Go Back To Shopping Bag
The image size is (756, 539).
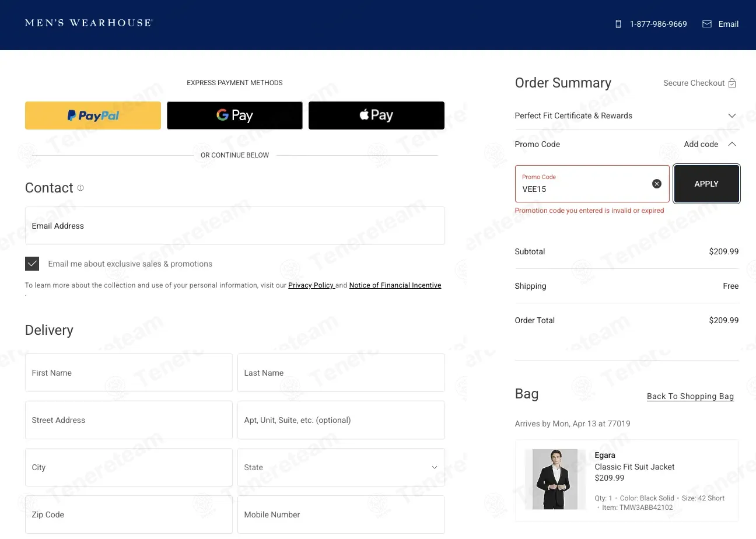[x=690, y=396]
